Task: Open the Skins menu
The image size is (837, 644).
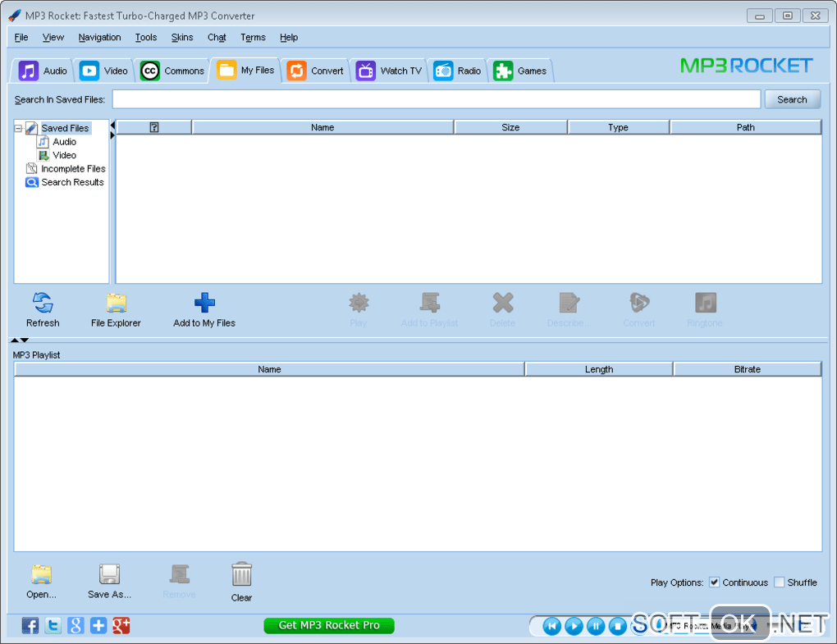Action: pos(182,38)
